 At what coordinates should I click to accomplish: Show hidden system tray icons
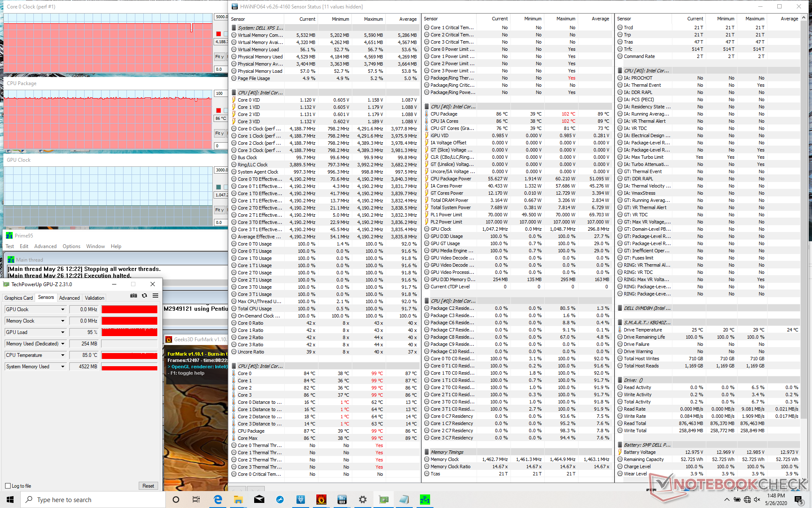click(x=727, y=500)
